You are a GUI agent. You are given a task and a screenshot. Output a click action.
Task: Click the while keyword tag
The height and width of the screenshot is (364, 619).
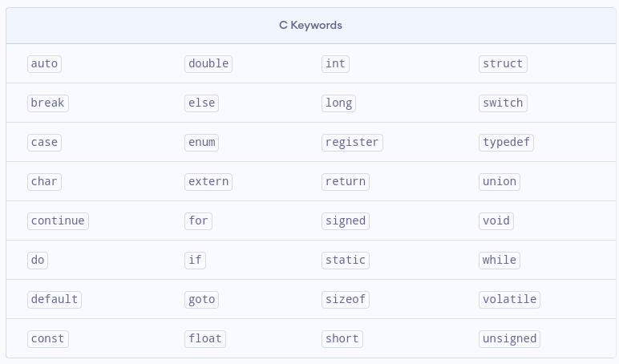[x=500, y=260]
